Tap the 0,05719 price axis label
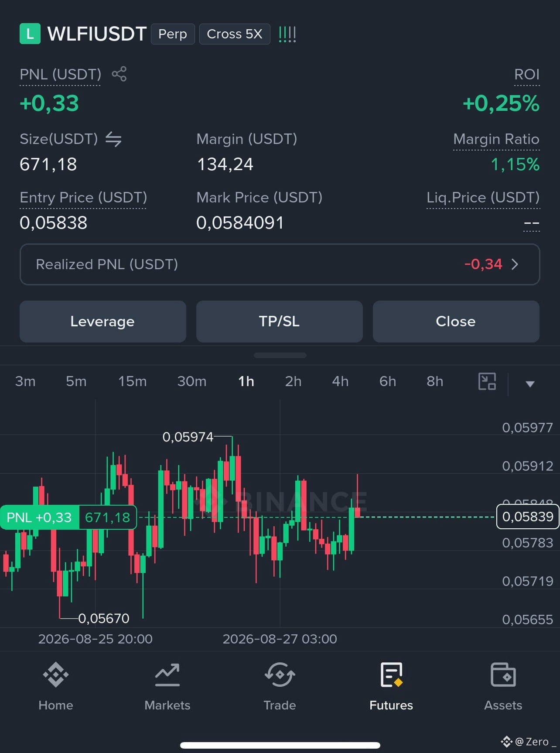Screen dimensions: 560x753 click(x=528, y=581)
